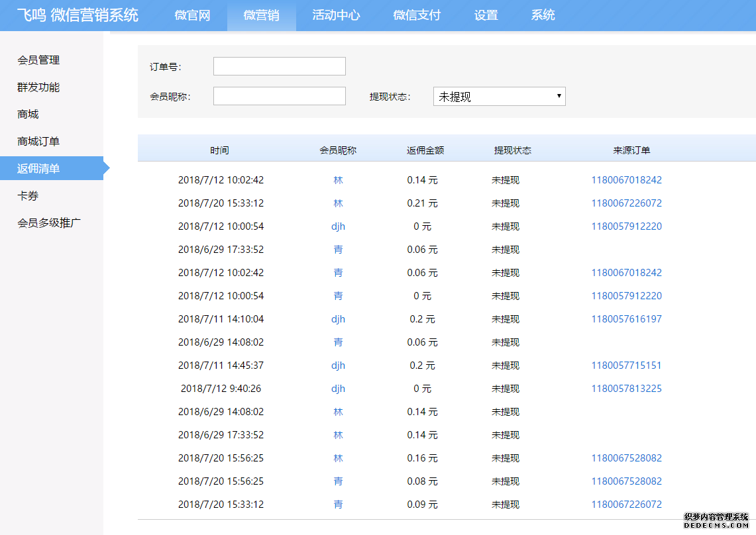Click the 飞鸣 微信营销系统 title
The image size is (756, 535).
point(78,15)
